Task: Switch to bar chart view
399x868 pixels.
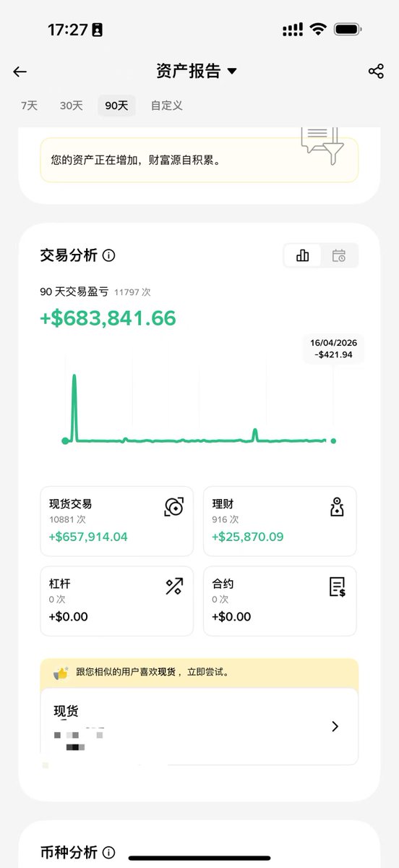Action: coord(303,255)
